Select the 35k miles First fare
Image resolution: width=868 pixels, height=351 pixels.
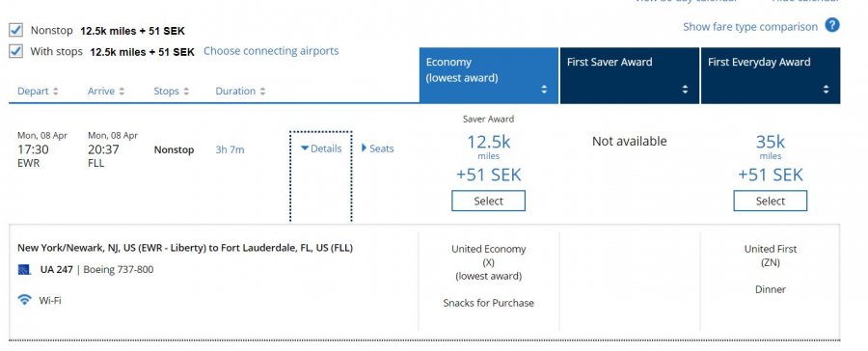pos(770,201)
